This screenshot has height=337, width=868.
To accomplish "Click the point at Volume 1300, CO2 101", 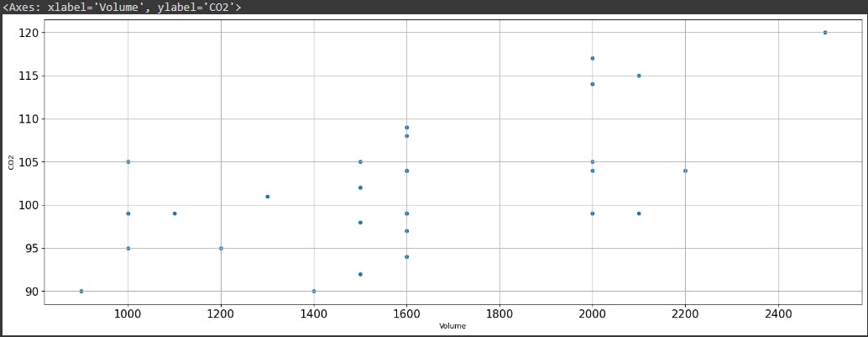I will click(x=267, y=197).
